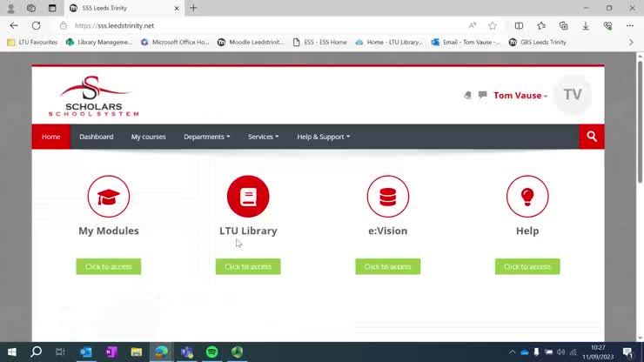Open Windows taskbar search

(37, 352)
